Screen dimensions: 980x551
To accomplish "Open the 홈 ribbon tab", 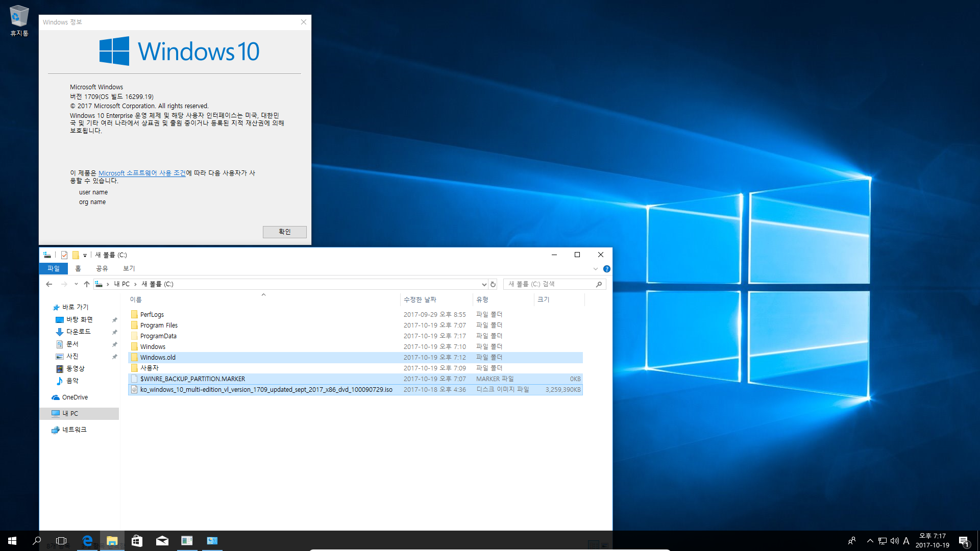I will [78, 268].
